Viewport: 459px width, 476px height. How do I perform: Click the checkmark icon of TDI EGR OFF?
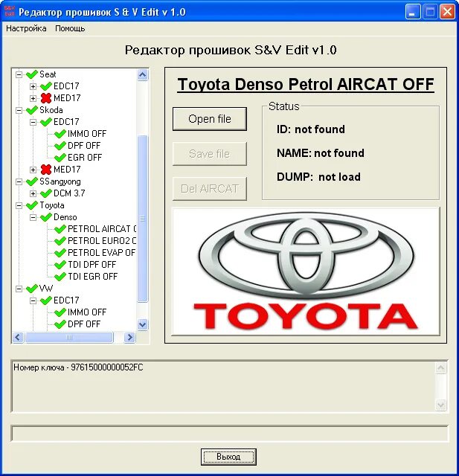60,277
